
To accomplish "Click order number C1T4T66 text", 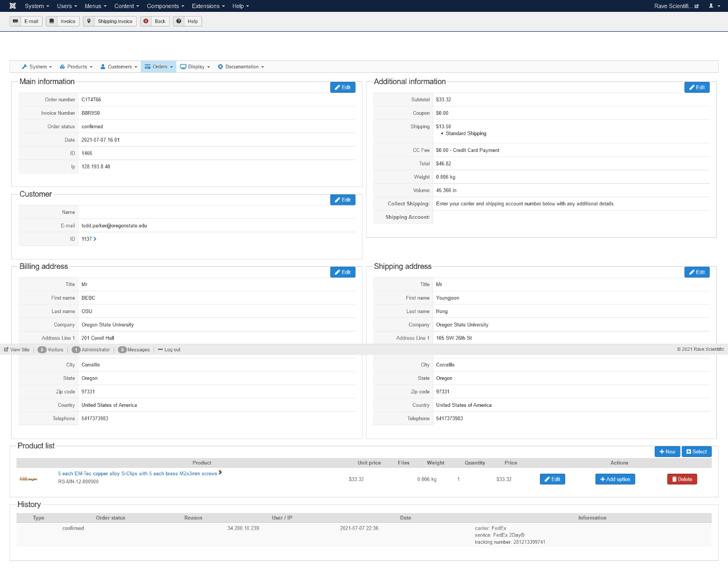I will pyautogui.click(x=91, y=100).
